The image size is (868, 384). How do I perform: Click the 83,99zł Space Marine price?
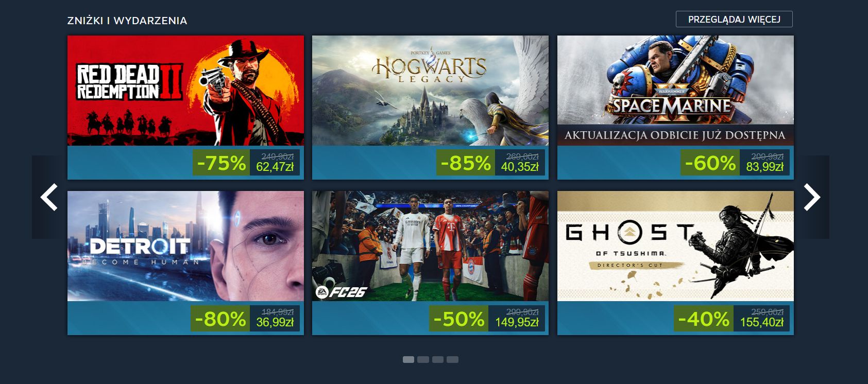pyautogui.click(x=764, y=167)
